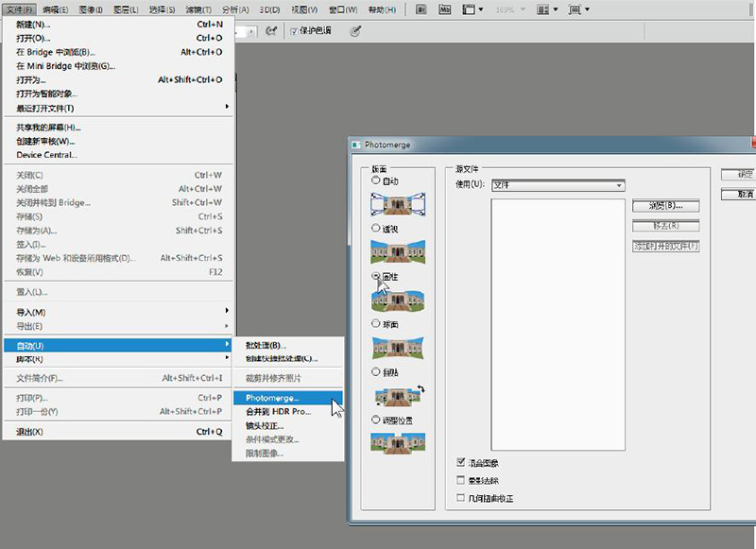Click the Perspective layout preview image

[397, 250]
